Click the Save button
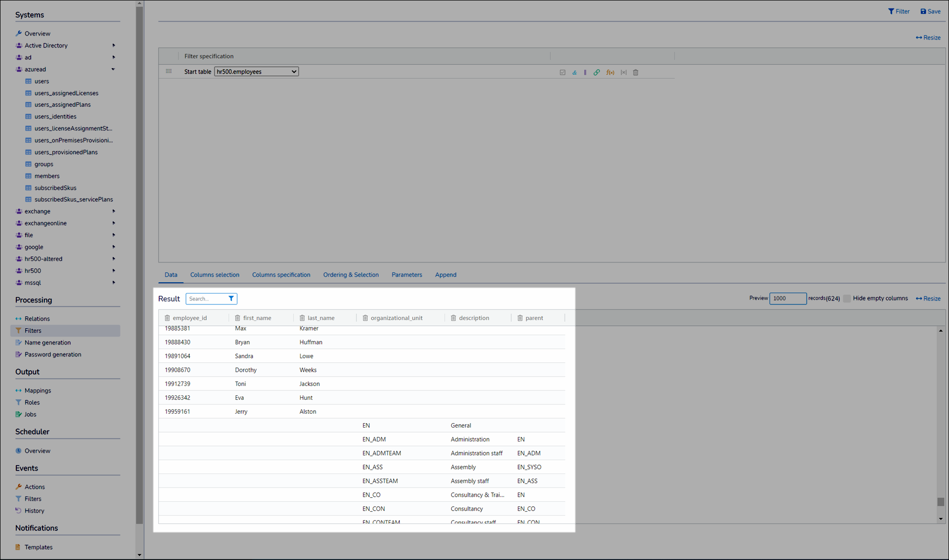This screenshot has height=560, width=949. [930, 11]
